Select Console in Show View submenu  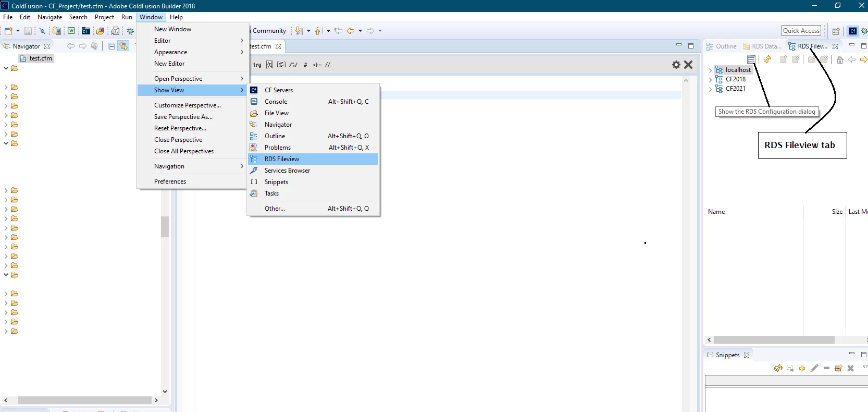click(x=313, y=102)
